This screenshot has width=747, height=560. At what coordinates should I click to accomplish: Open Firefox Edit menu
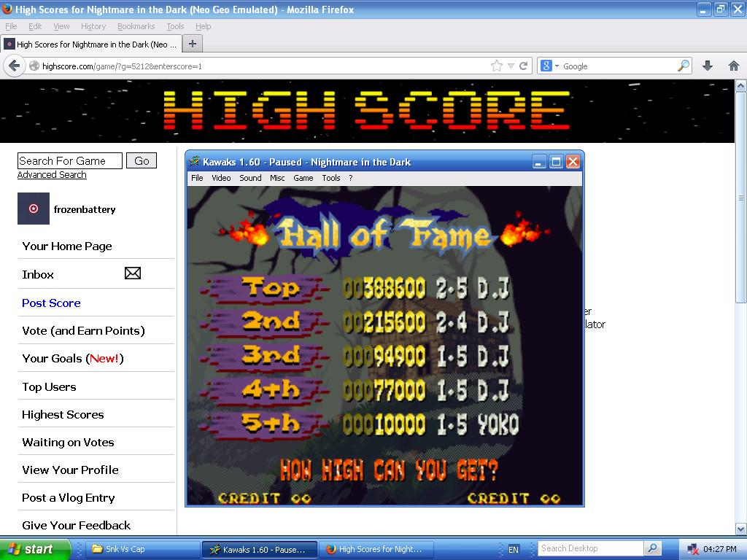(35, 26)
